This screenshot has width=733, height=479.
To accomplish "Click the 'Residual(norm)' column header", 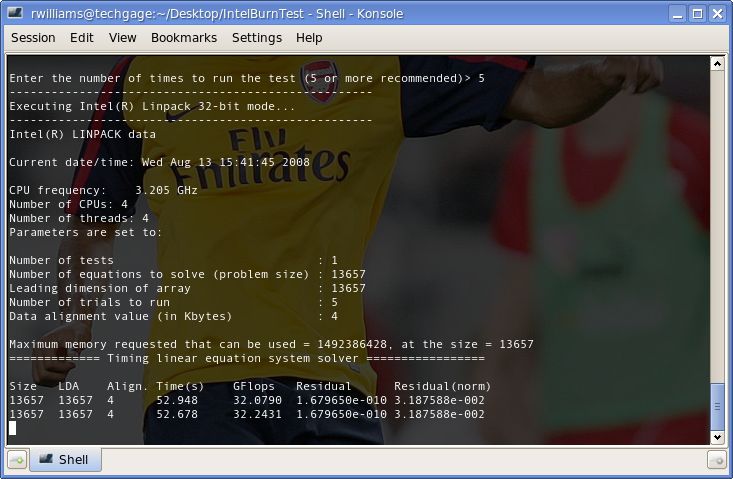I will pyautogui.click(x=443, y=386).
